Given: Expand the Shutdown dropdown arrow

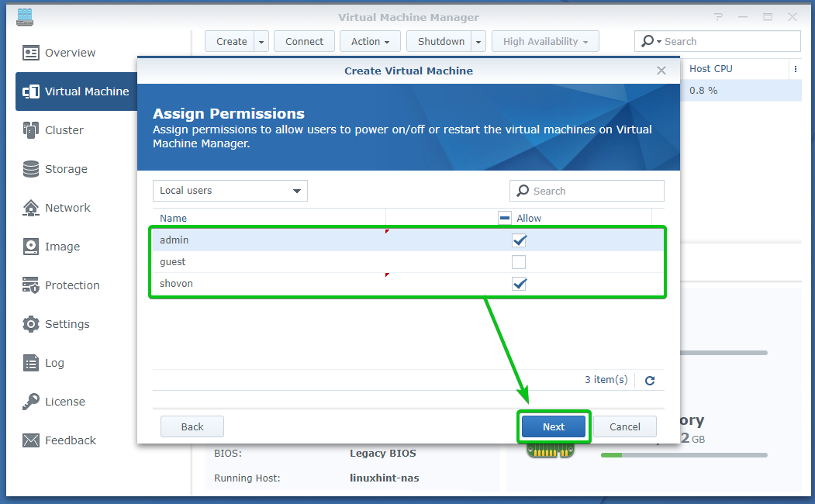Looking at the screenshot, I should pyautogui.click(x=478, y=42).
